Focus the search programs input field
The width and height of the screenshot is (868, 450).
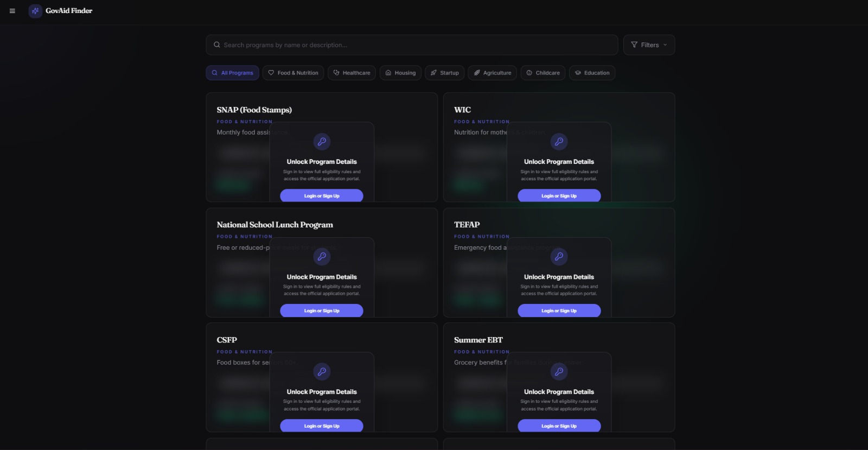pyautogui.click(x=412, y=45)
